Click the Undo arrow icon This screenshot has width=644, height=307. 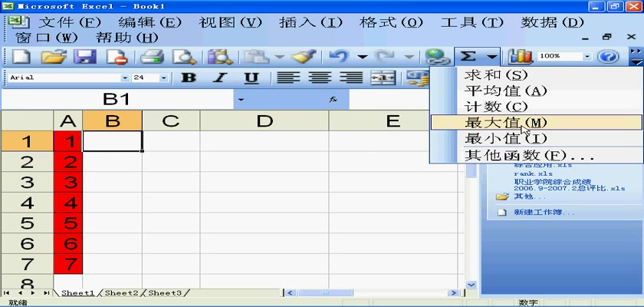pos(339,57)
